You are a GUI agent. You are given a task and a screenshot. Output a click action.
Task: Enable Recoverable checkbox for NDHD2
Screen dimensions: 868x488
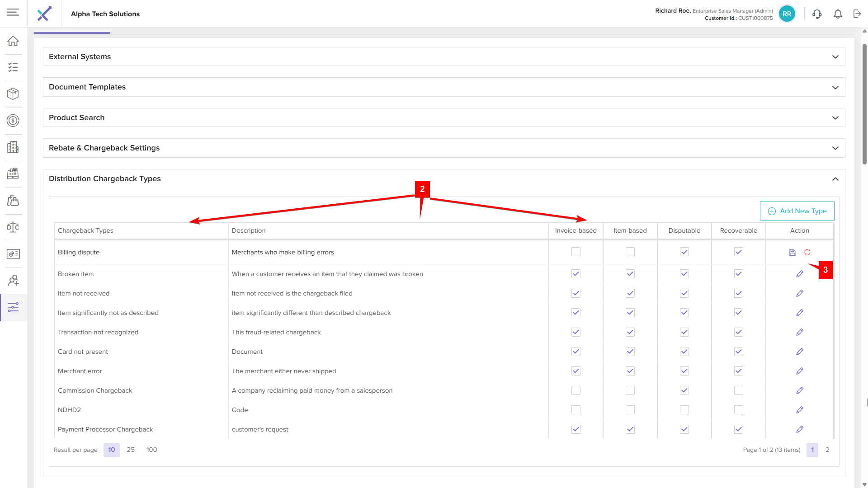point(738,410)
